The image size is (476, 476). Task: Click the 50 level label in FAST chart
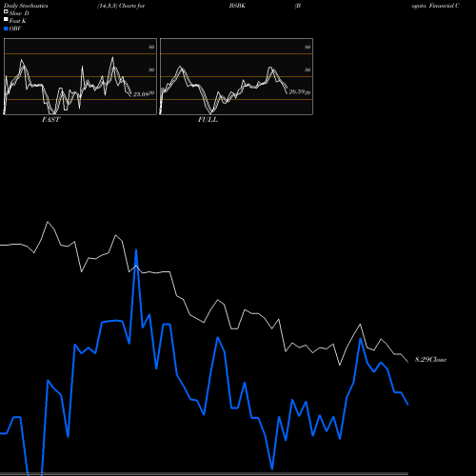(151, 69)
